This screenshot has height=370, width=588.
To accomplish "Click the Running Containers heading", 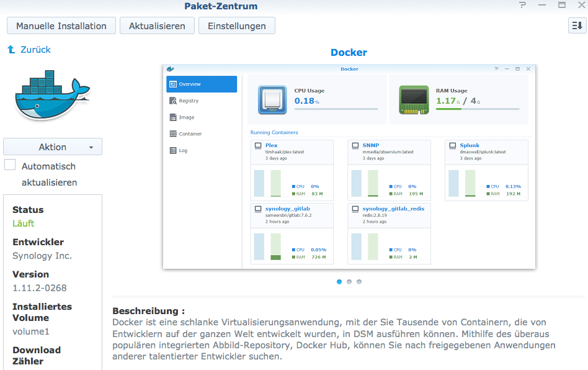I will click(274, 132).
